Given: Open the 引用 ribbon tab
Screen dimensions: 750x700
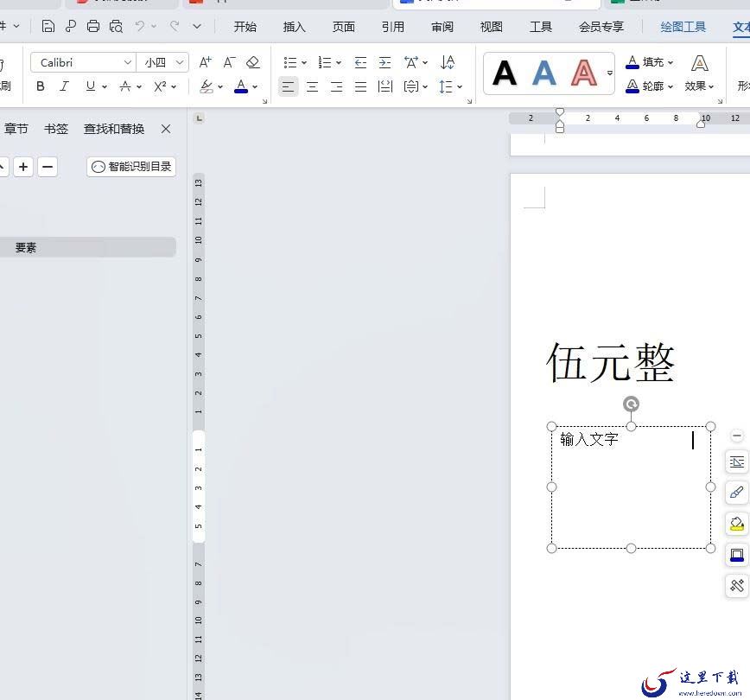Looking at the screenshot, I should coord(392,27).
